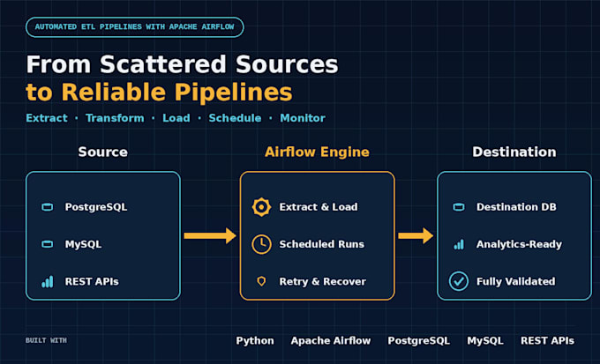600x364 pixels.
Task: Click the Destination DB label
Action: tap(516, 207)
